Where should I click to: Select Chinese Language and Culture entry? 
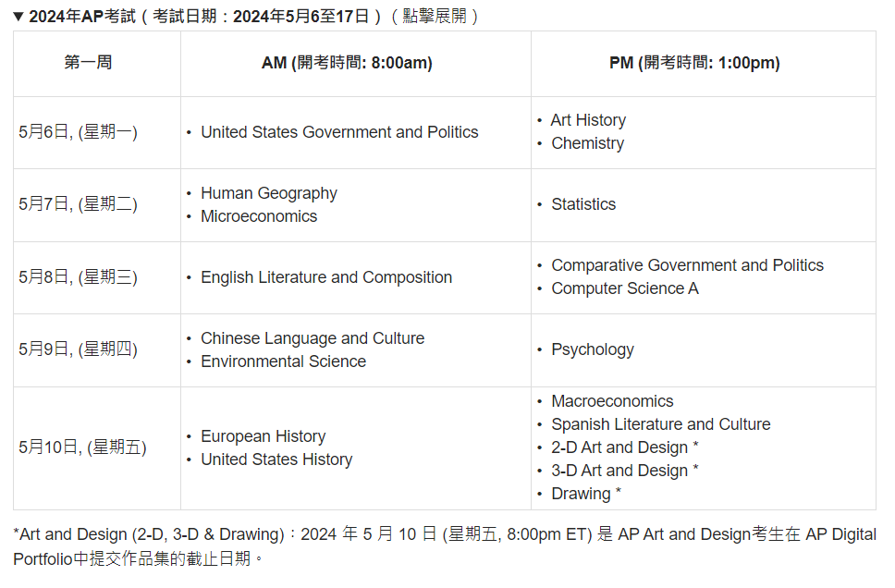(x=313, y=338)
